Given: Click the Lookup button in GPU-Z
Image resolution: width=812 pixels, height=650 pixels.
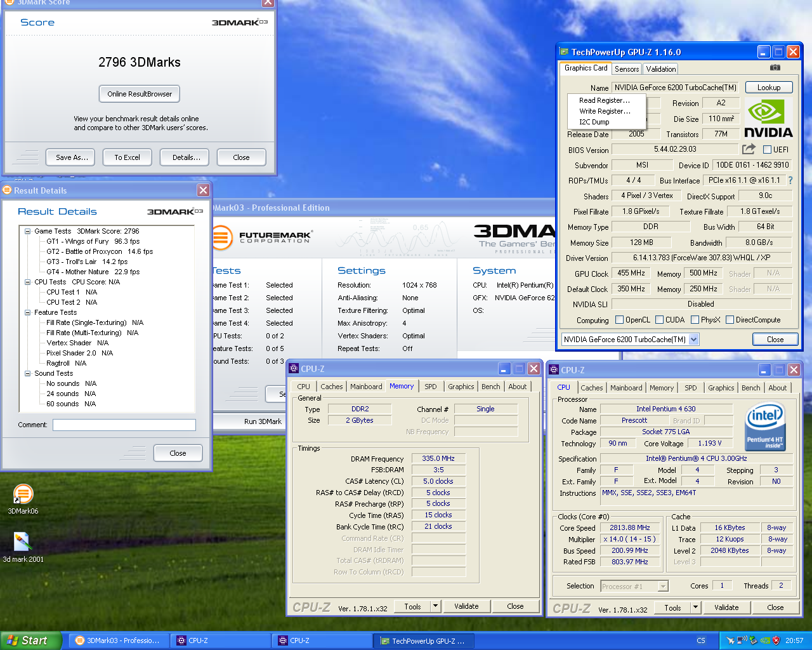Looking at the screenshot, I should click(769, 88).
